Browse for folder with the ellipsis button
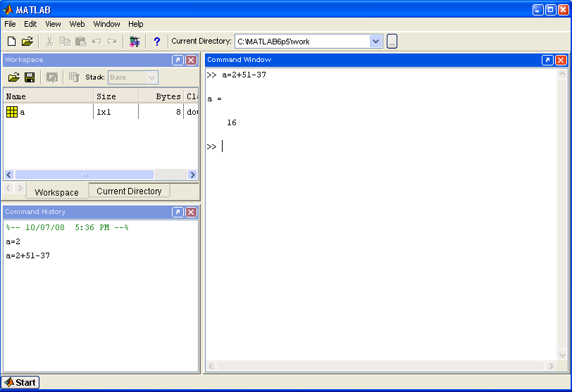Image resolution: width=572 pixels, height=392 pixels. 392,42
